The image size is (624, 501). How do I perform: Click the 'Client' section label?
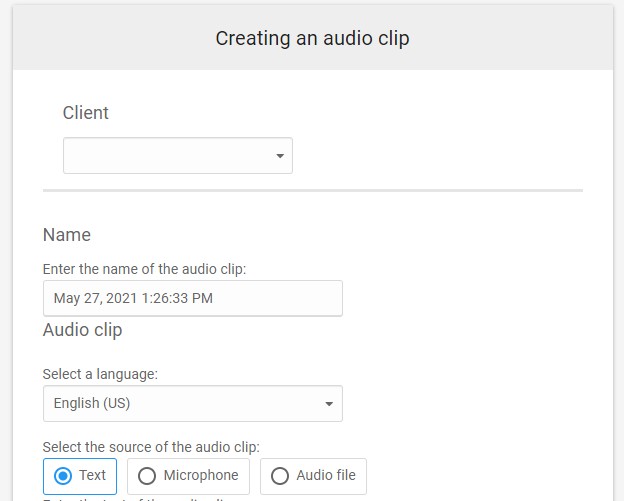[x=86, y=113]
